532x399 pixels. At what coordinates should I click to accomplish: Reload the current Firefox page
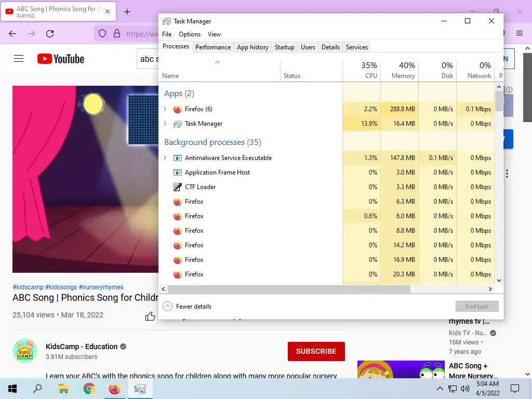click(50, 34)
